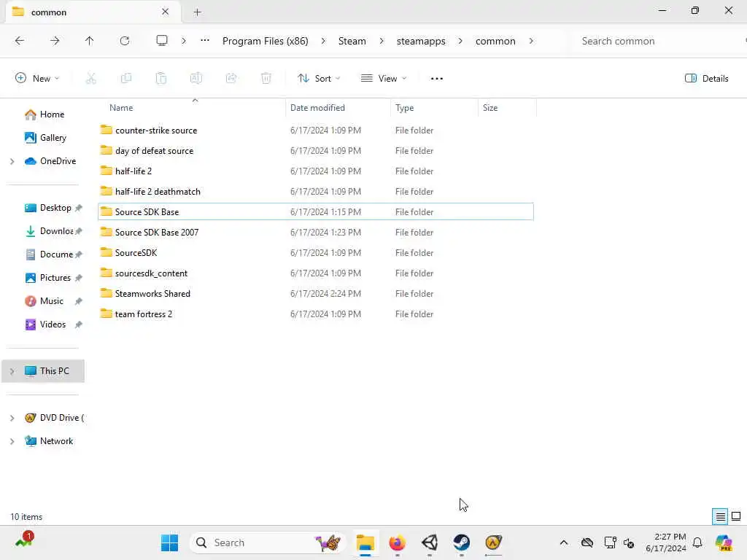Open the Sort options dropdown
The width and height of the screenshot is (747, 560).
coord(319,79)
